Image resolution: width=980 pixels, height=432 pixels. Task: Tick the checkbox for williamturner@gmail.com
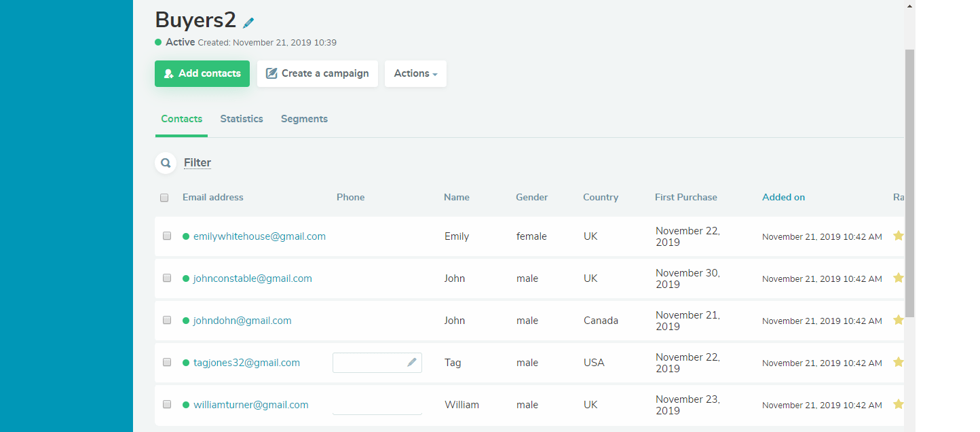tap(167, 405)
